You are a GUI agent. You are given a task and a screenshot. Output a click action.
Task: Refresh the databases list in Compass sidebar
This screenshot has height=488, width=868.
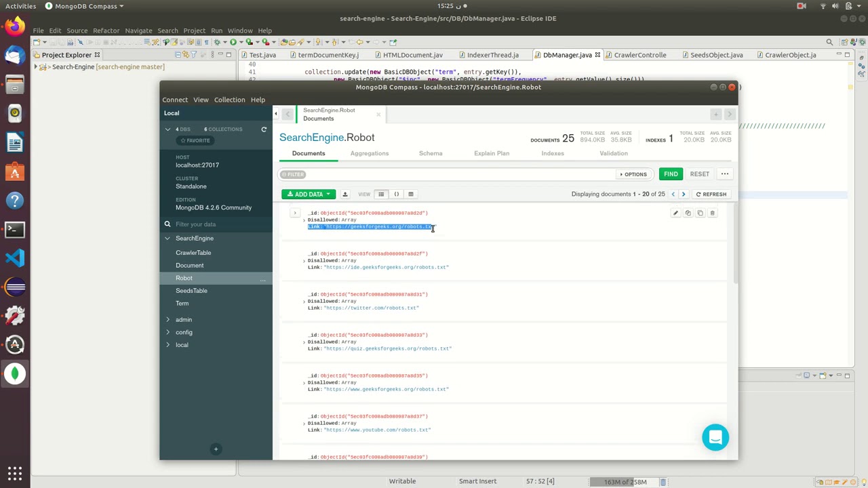coord(264,129)
